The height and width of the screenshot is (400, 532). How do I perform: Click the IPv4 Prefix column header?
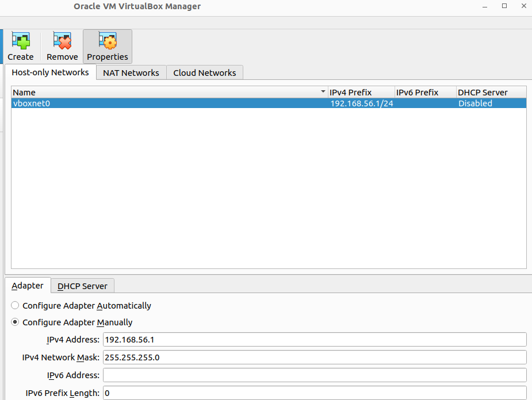pos(361,92)
